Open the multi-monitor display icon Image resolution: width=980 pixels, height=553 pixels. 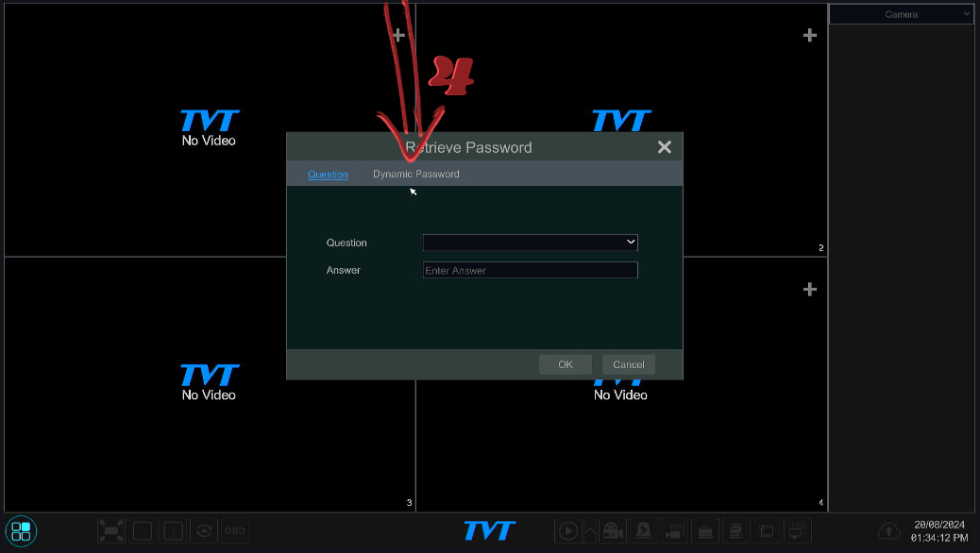pyautogui.click(x=798, y=531)
